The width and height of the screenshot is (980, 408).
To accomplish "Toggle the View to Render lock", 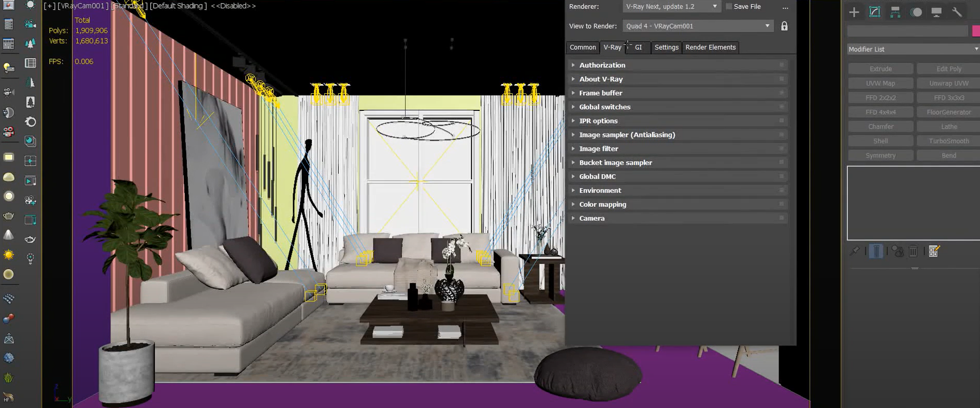I will tap(784, 26).
